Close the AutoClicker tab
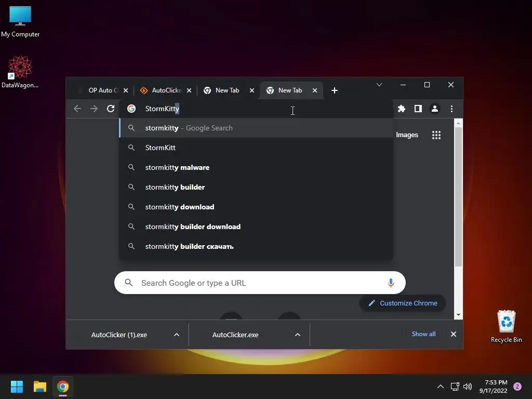This screenshot has height=399, width=532. pyautogui.click(x=189, y=90)
